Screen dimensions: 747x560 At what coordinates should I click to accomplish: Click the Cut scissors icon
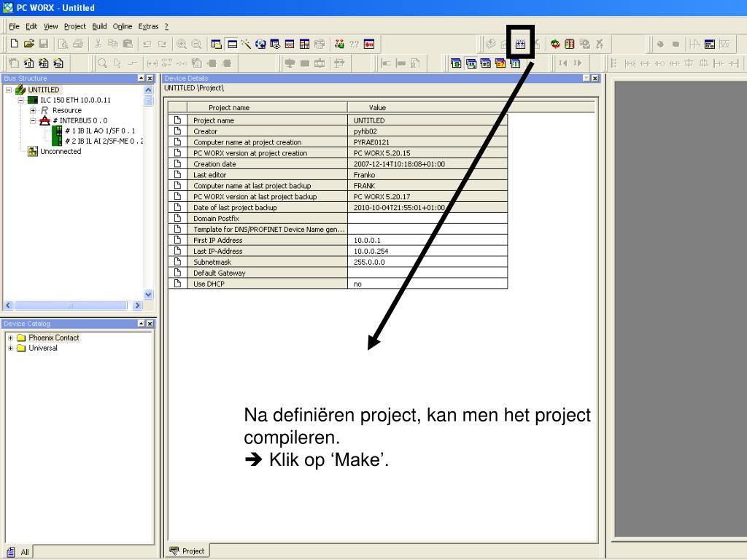pos(98,44)
